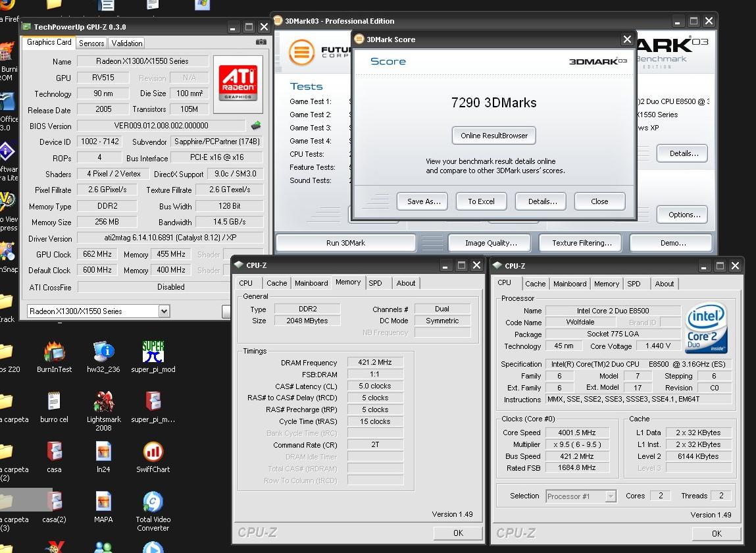This screenshot has height=553, width=756.
Task: Open Image Quality... settings
Action: pyautogui.click(x=490, y=243)
